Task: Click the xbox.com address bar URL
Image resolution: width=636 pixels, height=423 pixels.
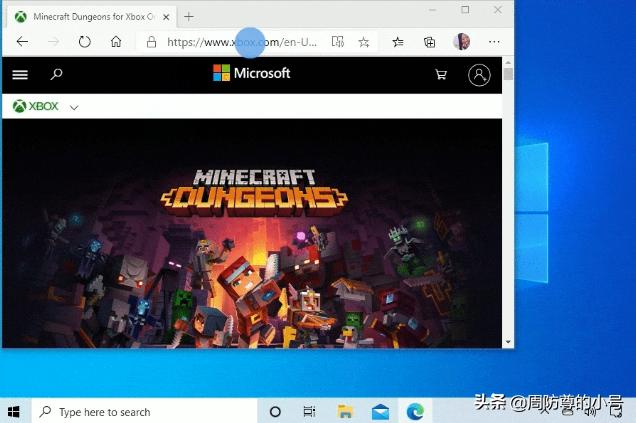Action: pyautogui.click(x=242, y=42)
